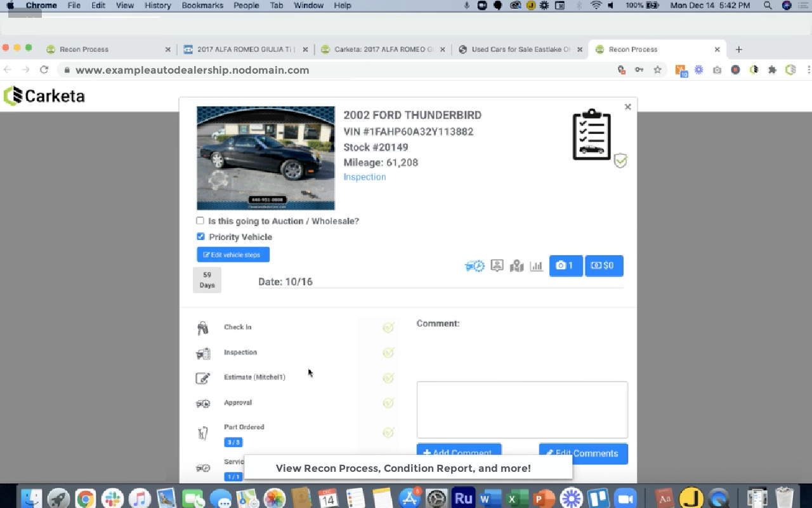Viewport: 812px width, 508px height.
Task: Click the Inspection link under mileage
Action: tap(364, 177)
